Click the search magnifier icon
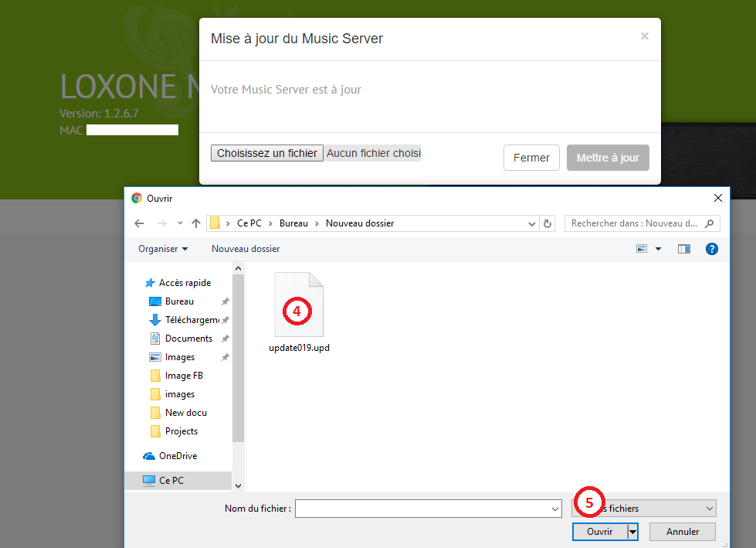The image size is (756, 548). 709,223
